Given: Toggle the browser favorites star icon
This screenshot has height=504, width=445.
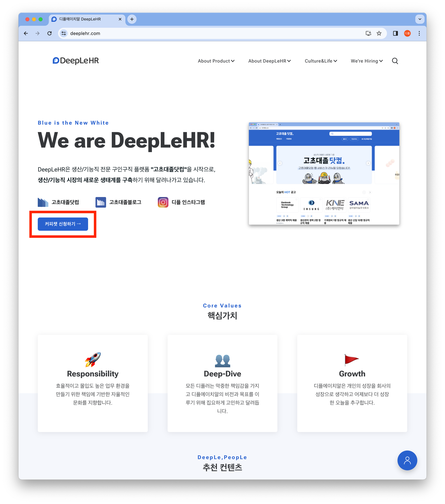Looking at the screenshot, I should pyautogui.click(x=379, y=34).
